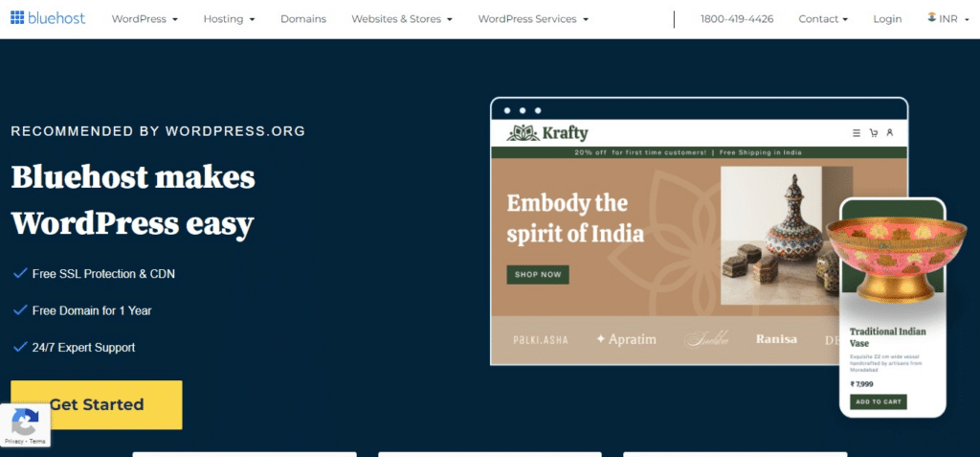
Task: Click the yellow Get Started button
Action: [97, 404]
